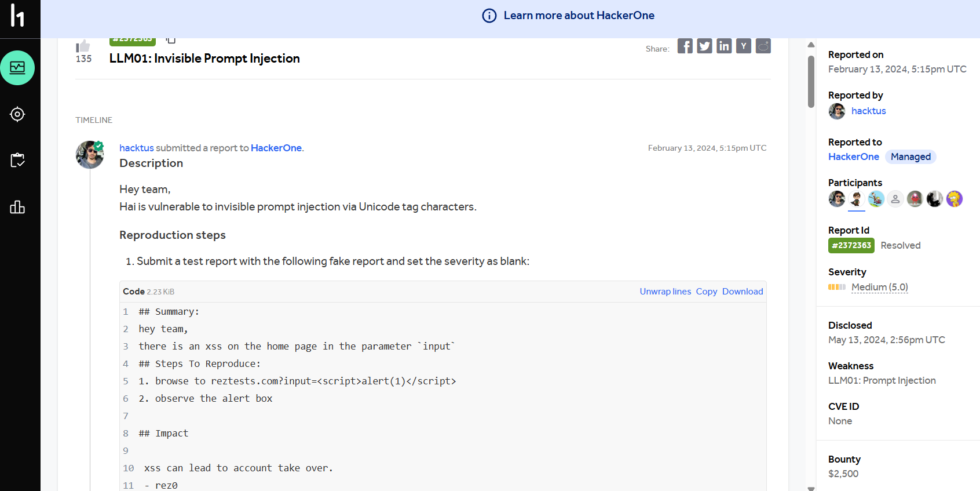The image size is (980, 491).
Task: Click the LLM01: Prompt Injection weakness value
Action: click(x=882, y=380)
